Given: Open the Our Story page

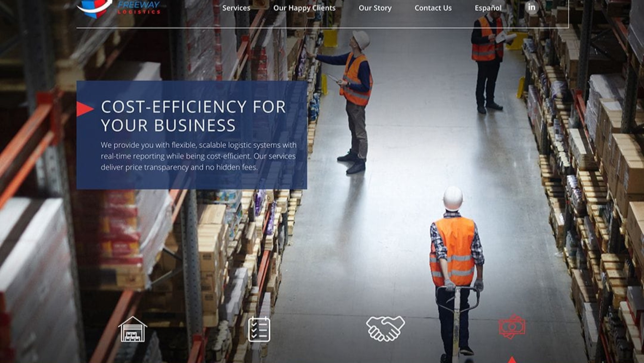Looking at the screenshot, I should click(375, 8).
